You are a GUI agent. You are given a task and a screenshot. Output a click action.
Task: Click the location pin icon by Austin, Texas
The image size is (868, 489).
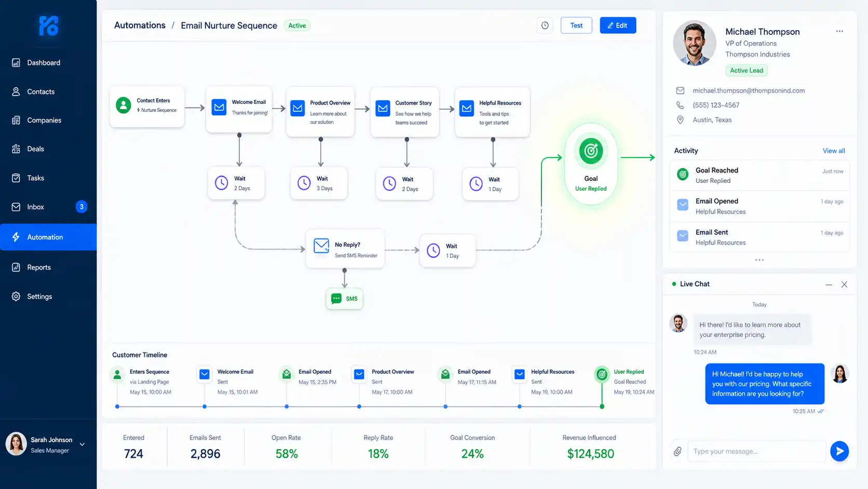point(680,120)
